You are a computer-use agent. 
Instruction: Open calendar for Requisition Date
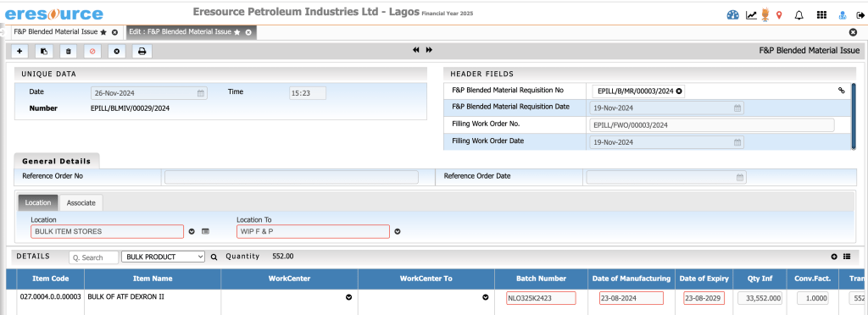coord(737,108)
